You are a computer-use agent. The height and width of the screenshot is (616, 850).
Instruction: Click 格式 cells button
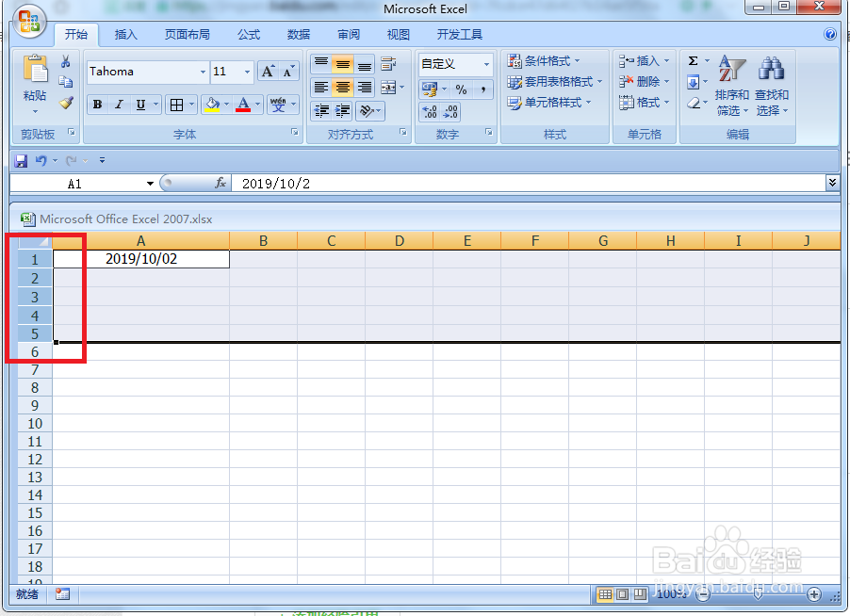pyautogui.click(x=644, y=103)
